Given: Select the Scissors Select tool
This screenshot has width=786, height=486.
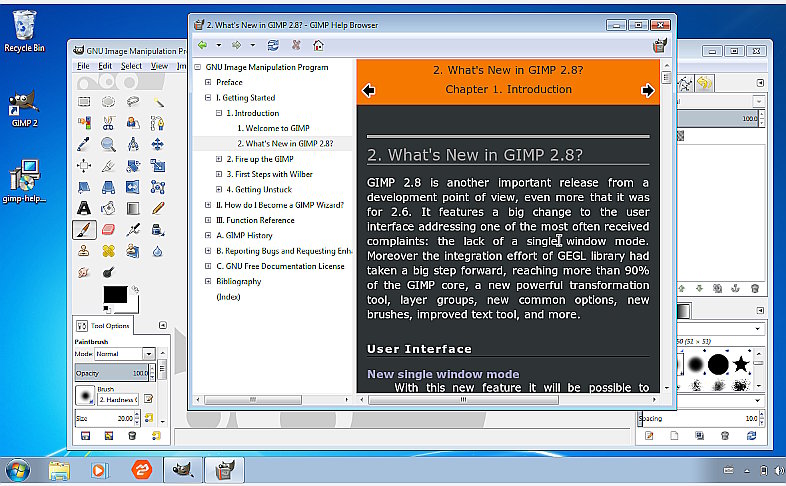Looking at the screenshot, I should 108,123.
